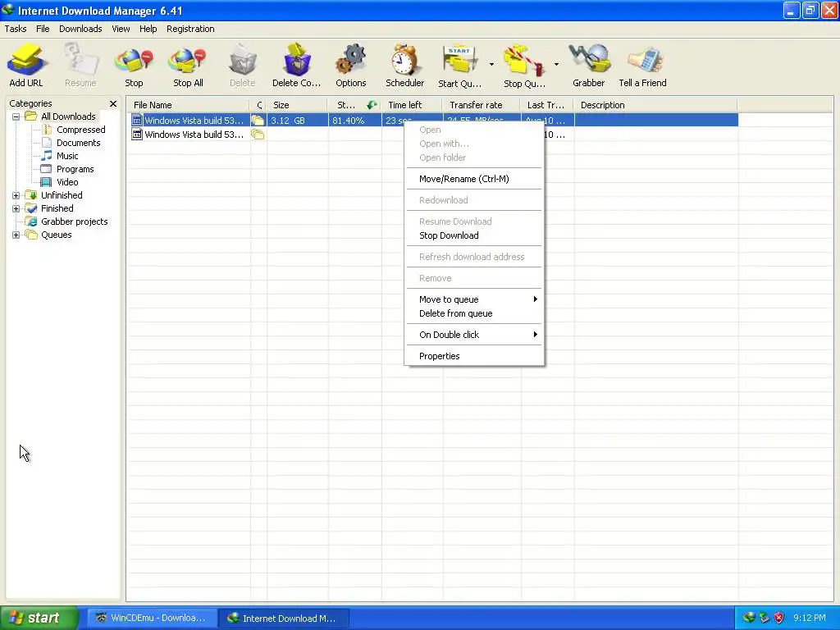Sort by Transfer rate column header
Screen dimensions: 840x630
click(x=481, y=105)
